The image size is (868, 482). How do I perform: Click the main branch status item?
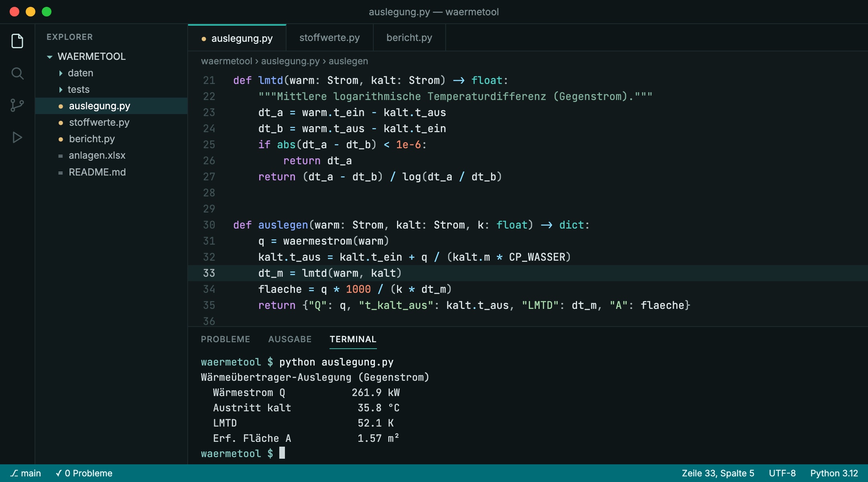click(x=26, y=473)
